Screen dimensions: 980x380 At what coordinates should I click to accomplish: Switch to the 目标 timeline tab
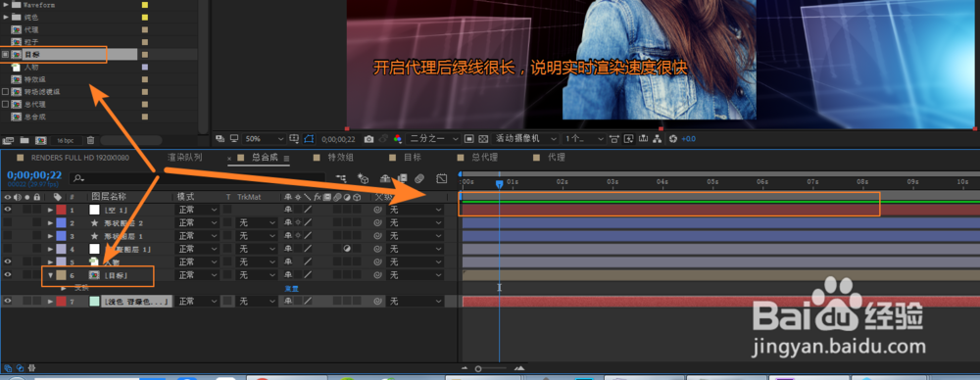(413, 158)
